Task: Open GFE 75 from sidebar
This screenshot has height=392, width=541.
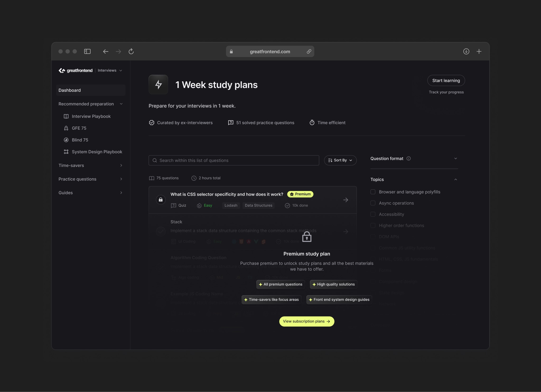Action: coord(79,128)
